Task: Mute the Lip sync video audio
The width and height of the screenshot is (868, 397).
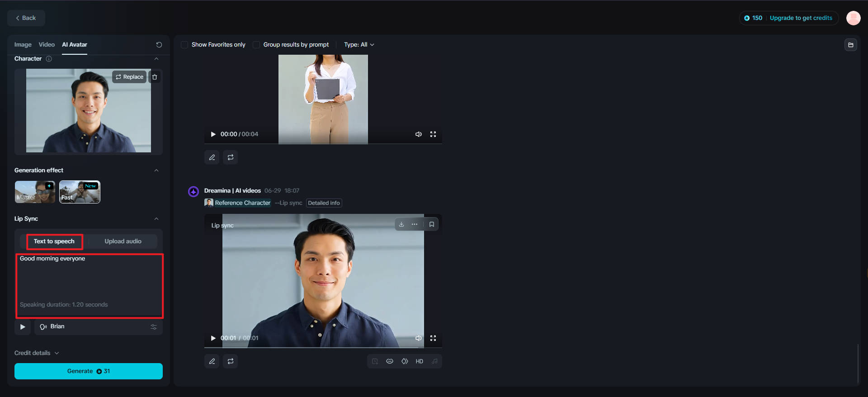Action: click(419, 338)
